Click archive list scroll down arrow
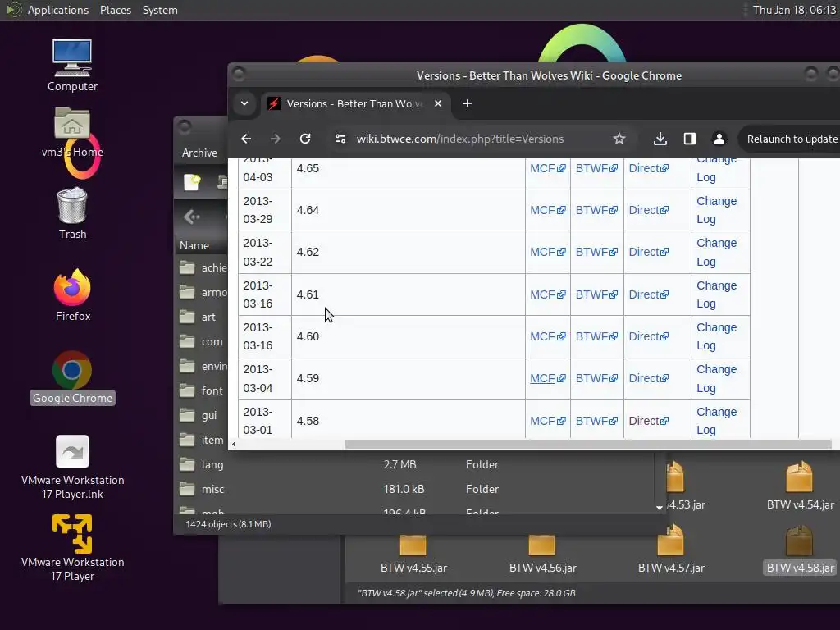 (659, 507)
